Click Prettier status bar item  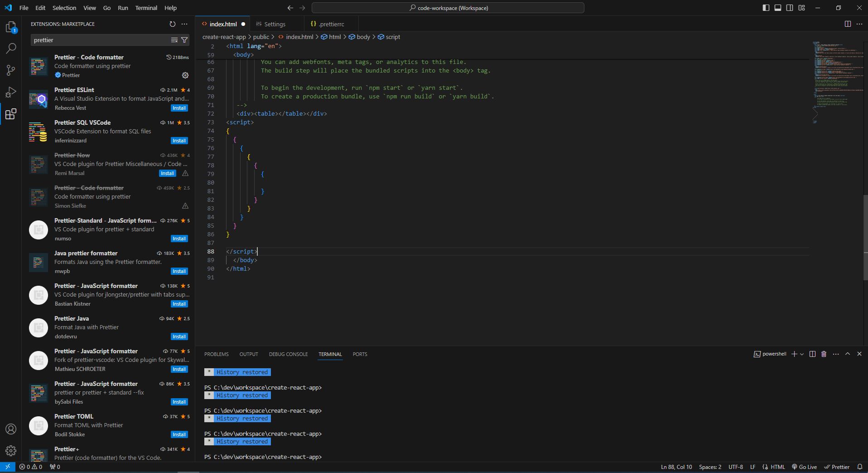(837, 467)
